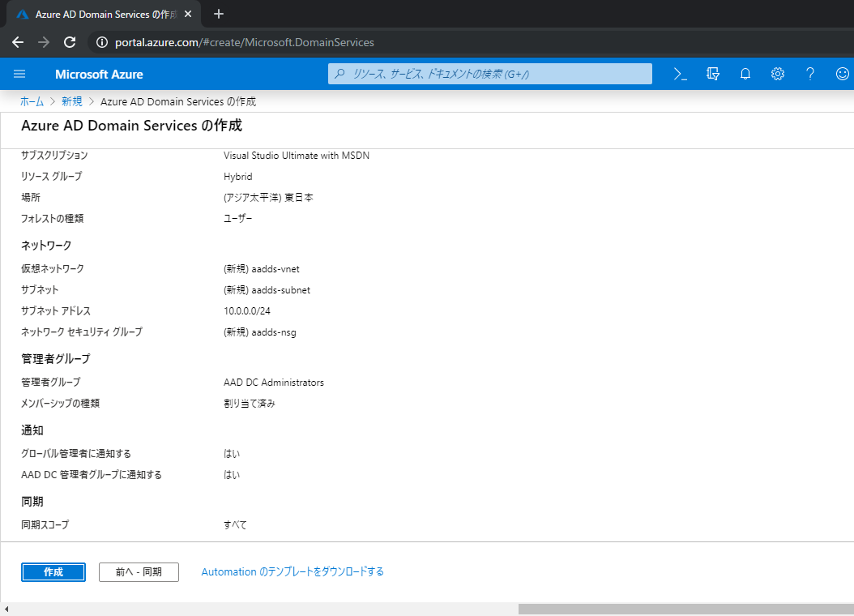Image resolution: width=854 pixels, height=616 pixels.
Task: Open the notifications bell
Action: point(745,74)
